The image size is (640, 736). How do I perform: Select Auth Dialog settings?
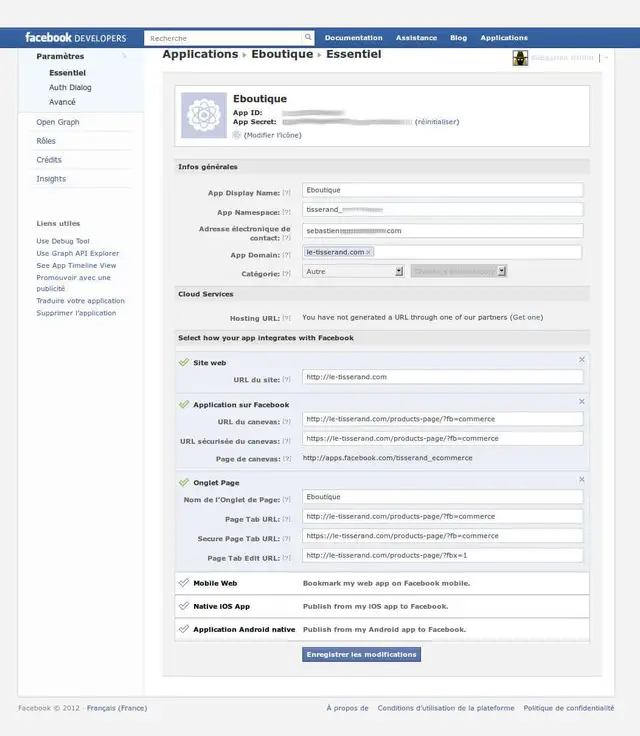70,87
